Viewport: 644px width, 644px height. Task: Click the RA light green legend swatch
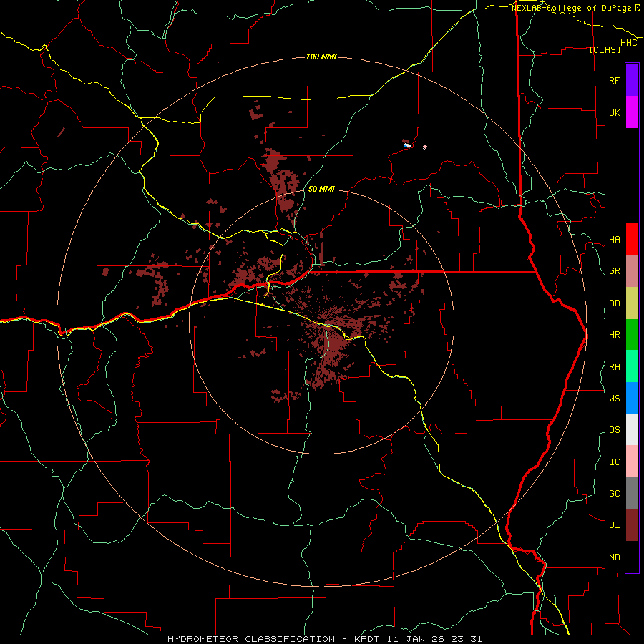[632, 366]
